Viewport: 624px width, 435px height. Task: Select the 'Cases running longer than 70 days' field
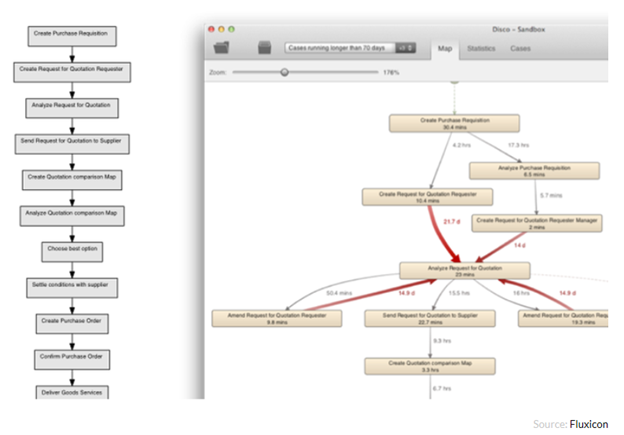point(340,48)
